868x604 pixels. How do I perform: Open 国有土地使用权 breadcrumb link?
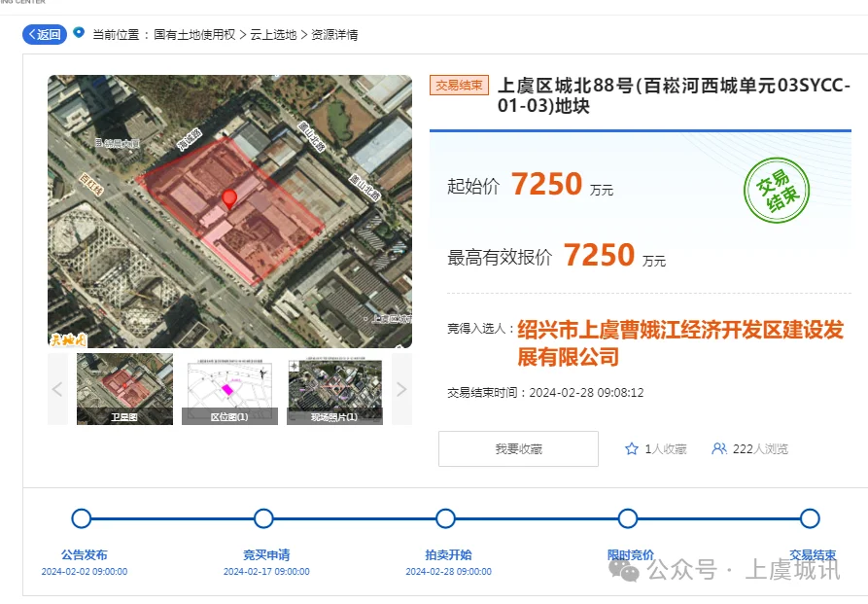pos(194,35)
